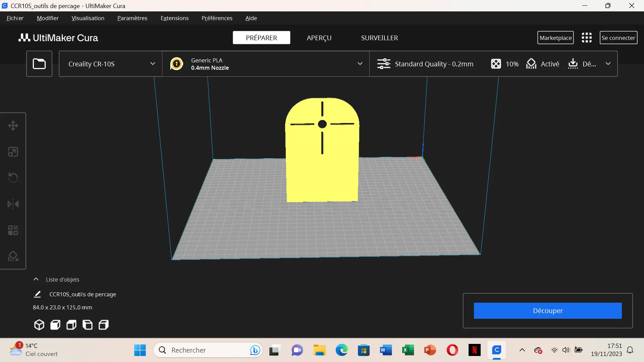Expand the print settings panel chevron
The image size is (644, 362).
[x=608, y=64]
